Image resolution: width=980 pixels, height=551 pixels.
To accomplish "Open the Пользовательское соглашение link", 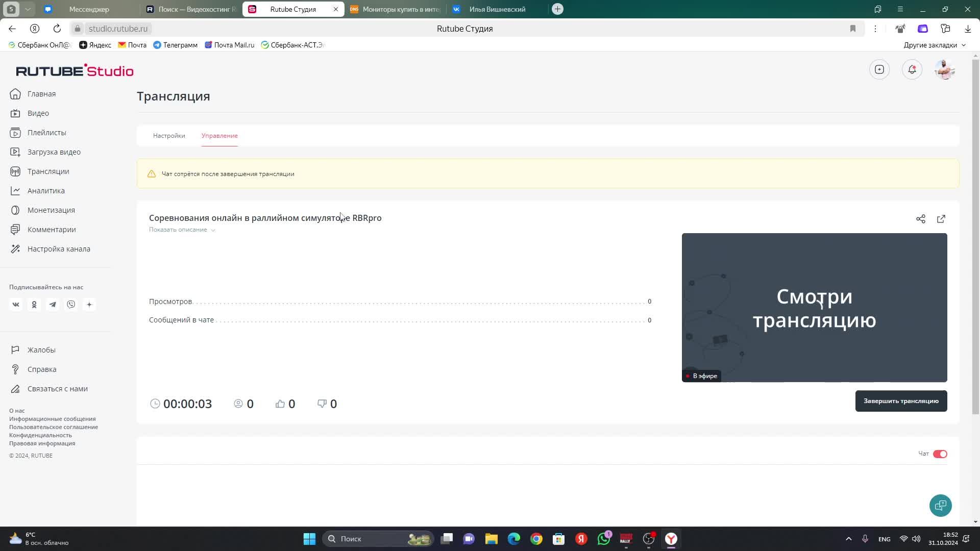I will [x=54, y=427].
